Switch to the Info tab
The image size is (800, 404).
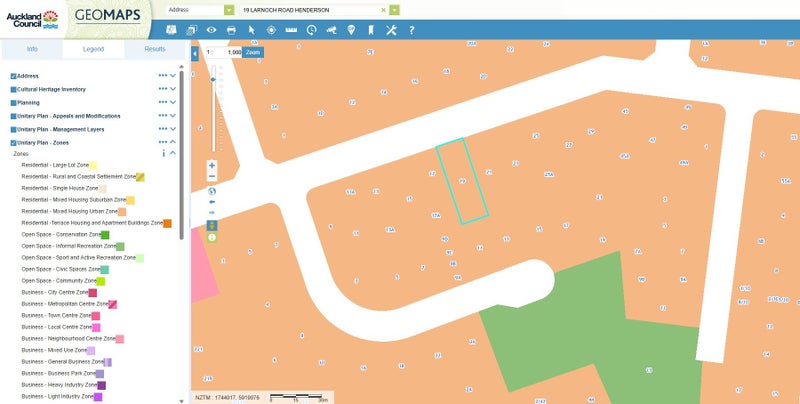(x=31, y=48)
